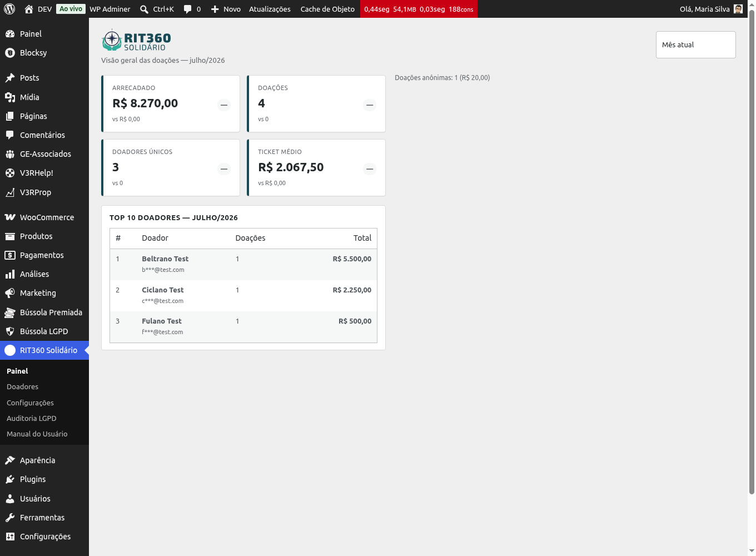Click the b***@test.com email text
This screenshot has width=756, height=556.
coord(163,270)
